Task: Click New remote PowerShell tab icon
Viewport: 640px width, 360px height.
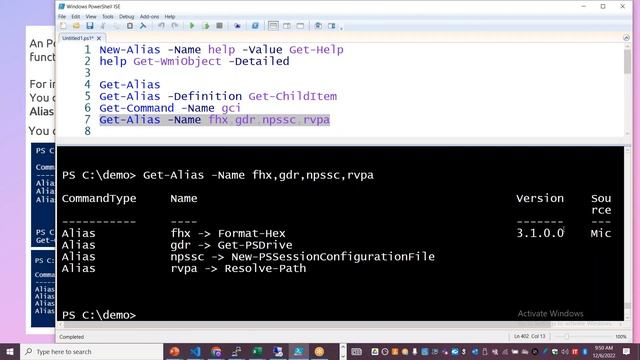Action: coord(237,26)
